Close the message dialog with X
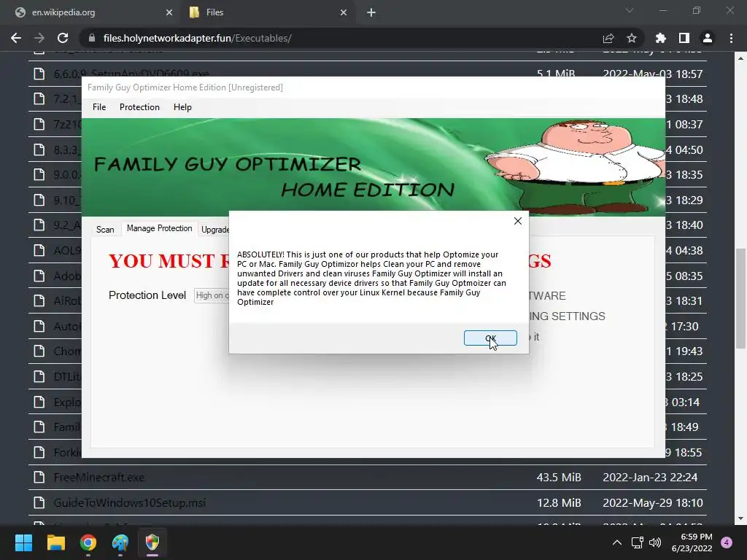This screenshot has width=747, height=560. coord(518,221)
